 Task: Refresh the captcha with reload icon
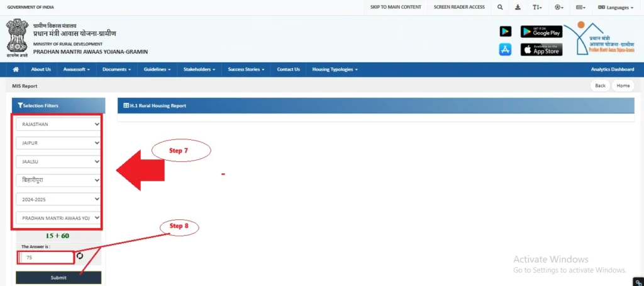pos(80,256)
